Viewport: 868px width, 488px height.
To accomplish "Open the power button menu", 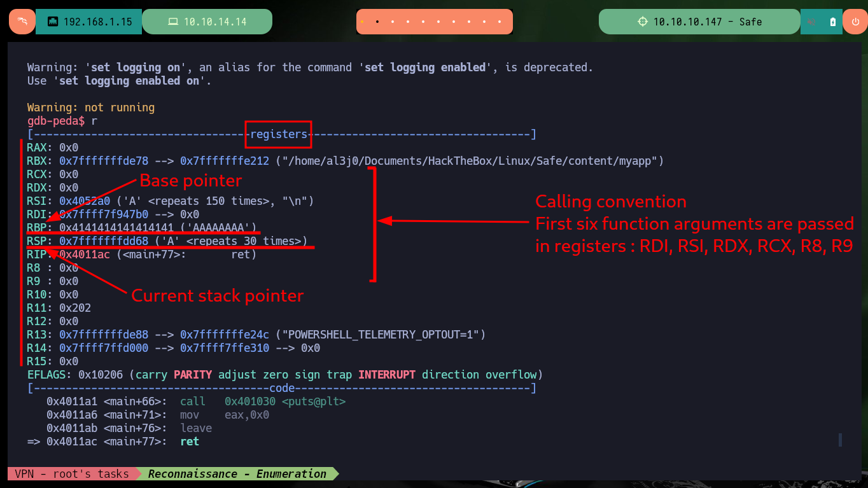I will point(855,22).
